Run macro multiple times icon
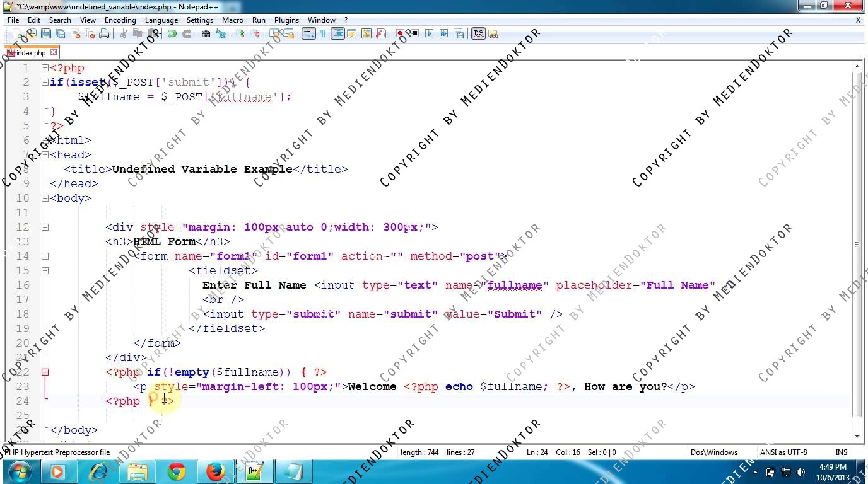The image size is (868, 484). (x=444, y=33)
